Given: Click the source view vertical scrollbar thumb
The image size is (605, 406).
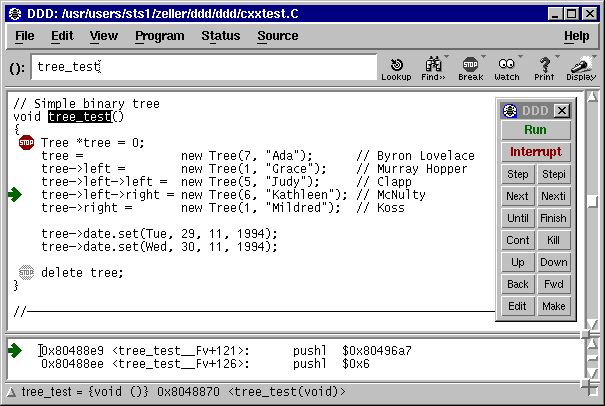Looking at the screenshot, I should point(593,201).
